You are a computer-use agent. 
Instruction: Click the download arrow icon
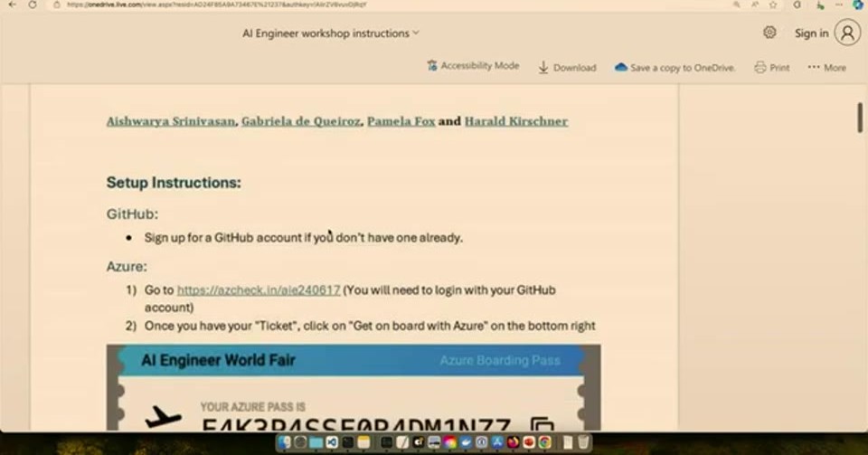[543, 68]
